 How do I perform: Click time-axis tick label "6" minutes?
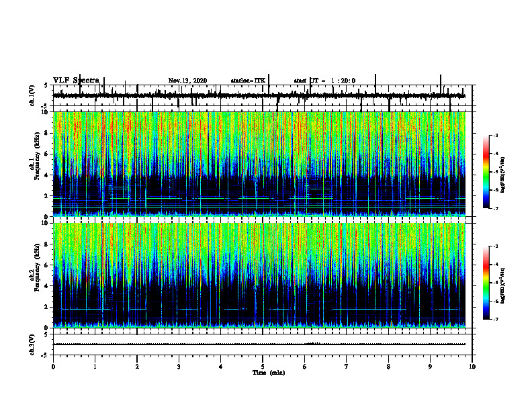[x=304, y=367]
